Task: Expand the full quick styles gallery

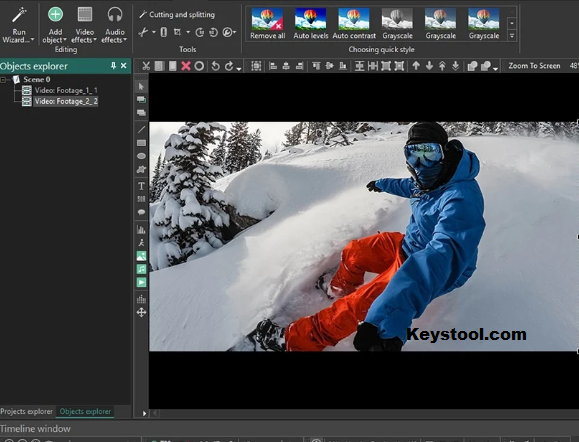Action: coord(512,36)
